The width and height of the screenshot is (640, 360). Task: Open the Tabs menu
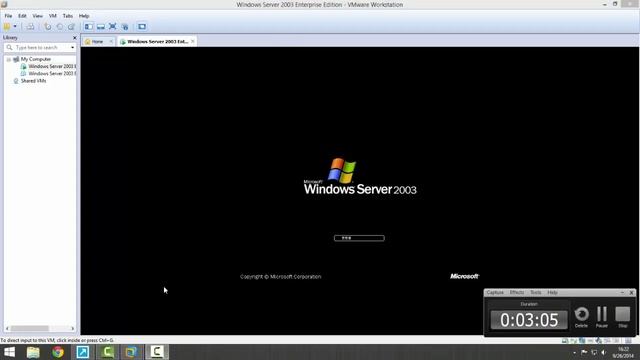click(x=68, y=16)
